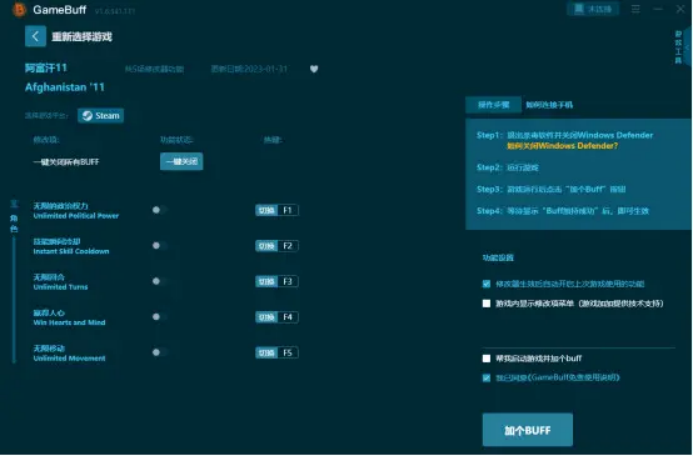The width and height of the screenshot is (693, 457).
Task: Click the GameBuff logo icon
Action: point(19,9)
